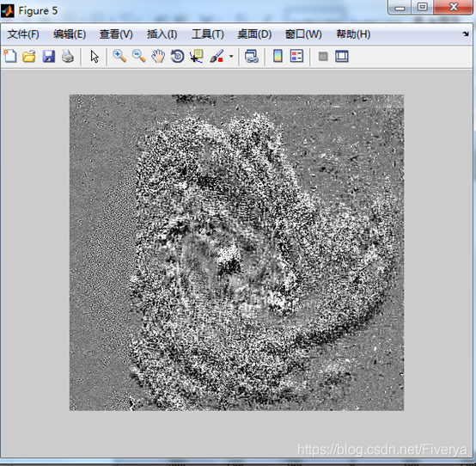The image size is (476, 466).
Task: Activate the Pan hand tool
Action: [158, 57]
